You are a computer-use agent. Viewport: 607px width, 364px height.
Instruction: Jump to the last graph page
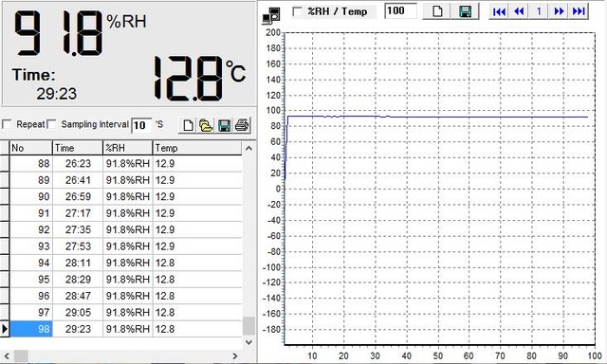pos(579,11)
